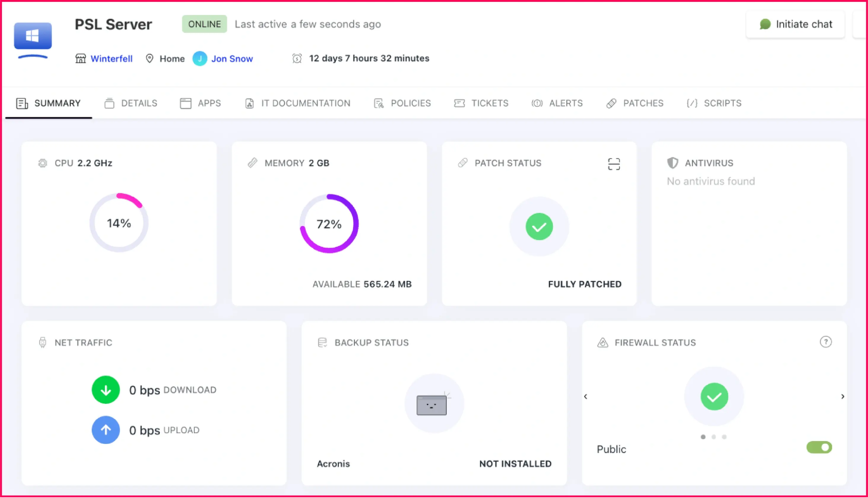This screenshot has width=868, height=498.
Task: Switch to the Patches tab
Action: 643,103
